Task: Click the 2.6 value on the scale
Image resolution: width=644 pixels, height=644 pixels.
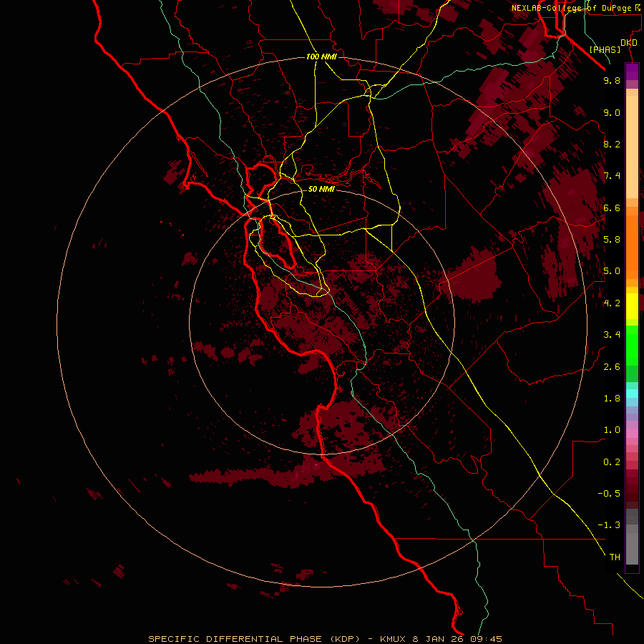Action: (612, 367)
